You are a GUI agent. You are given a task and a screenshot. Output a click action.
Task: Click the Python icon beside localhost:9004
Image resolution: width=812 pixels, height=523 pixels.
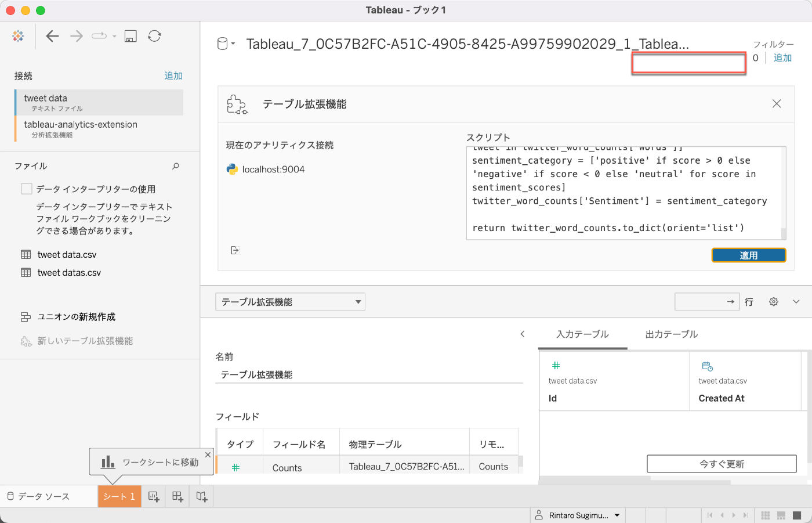click(x=232, y=169)
